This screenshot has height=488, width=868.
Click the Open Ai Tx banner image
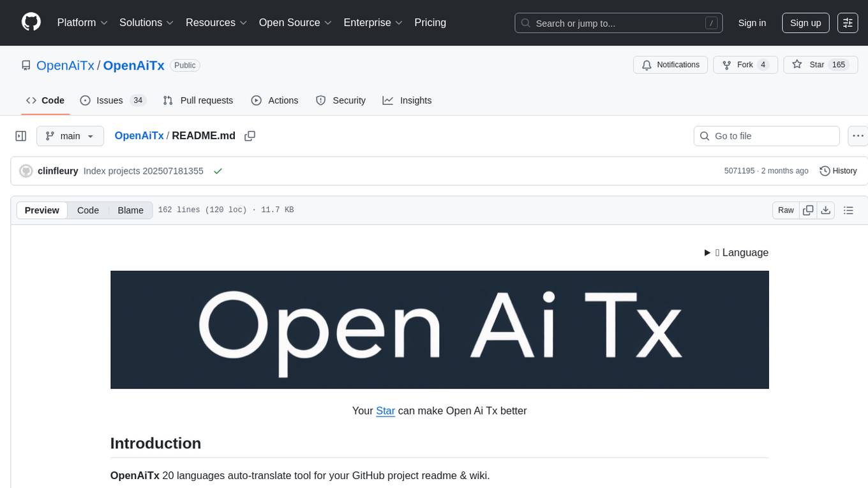439,330
